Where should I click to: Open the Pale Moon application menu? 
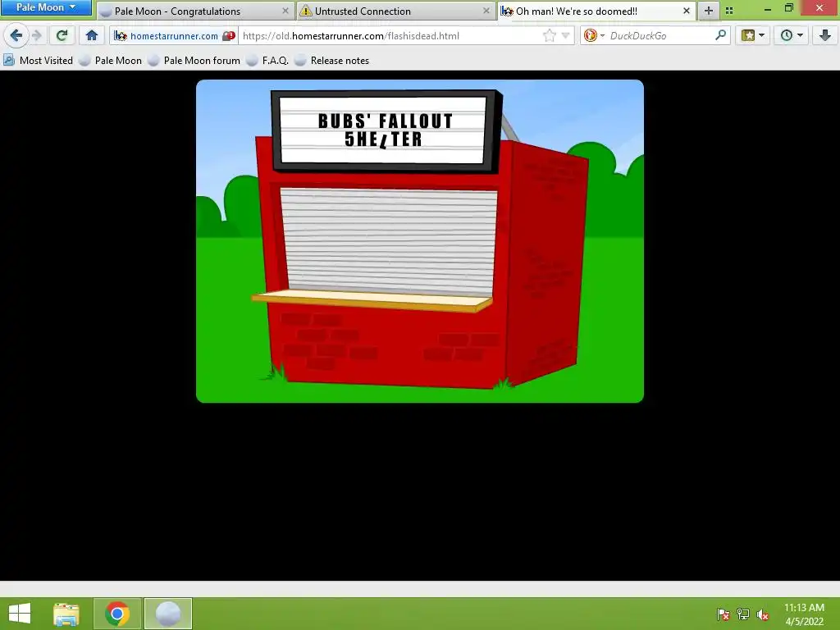[x=46, y=7]
